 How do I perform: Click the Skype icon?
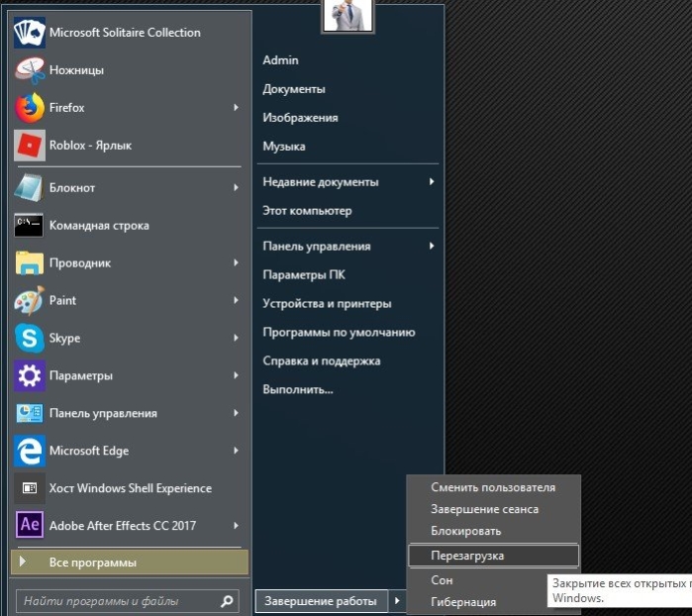click(29, 338)
